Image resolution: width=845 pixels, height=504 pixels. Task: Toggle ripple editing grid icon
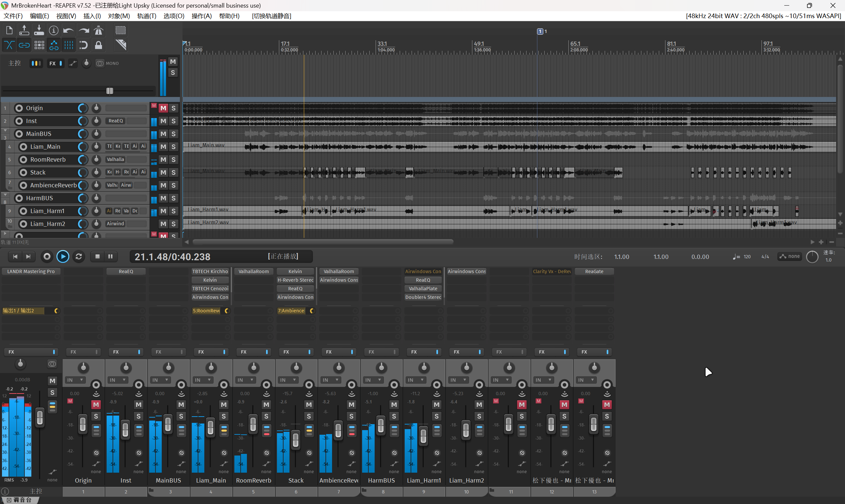coord(39,45)
